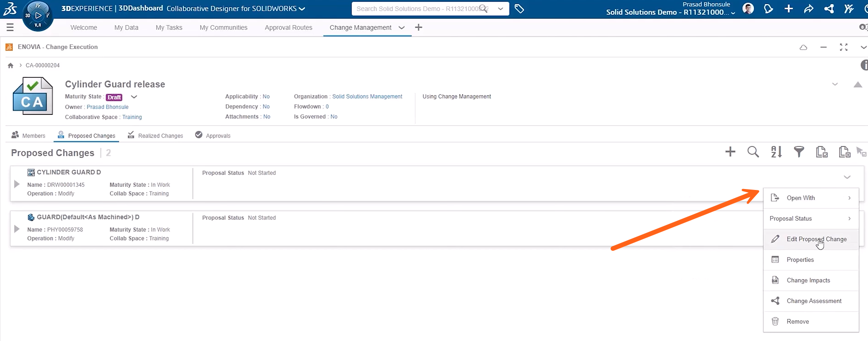Click the home breadcrumb icon
The image size is (868, 341).
point(11,65)
